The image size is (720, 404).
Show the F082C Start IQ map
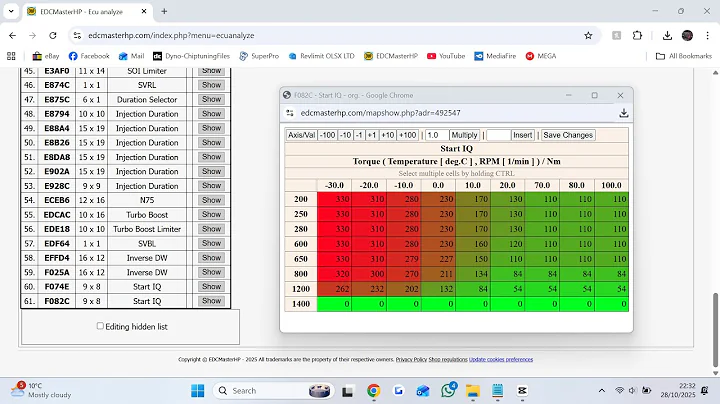click(212, 301)
